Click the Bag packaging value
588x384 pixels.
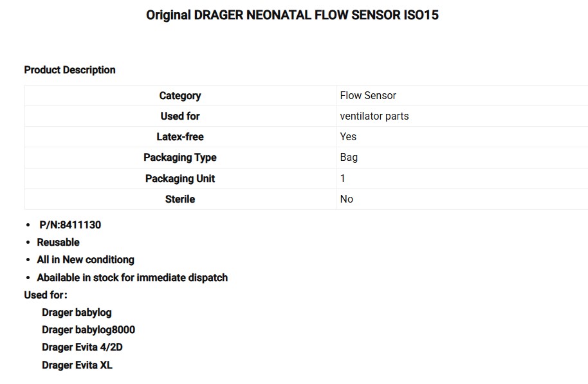click(349, 158)
